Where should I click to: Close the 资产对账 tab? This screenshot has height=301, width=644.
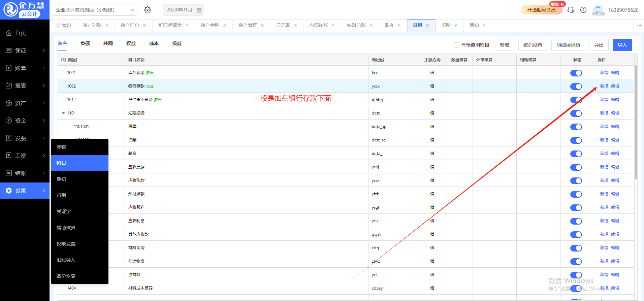click(x=107, y=25)
